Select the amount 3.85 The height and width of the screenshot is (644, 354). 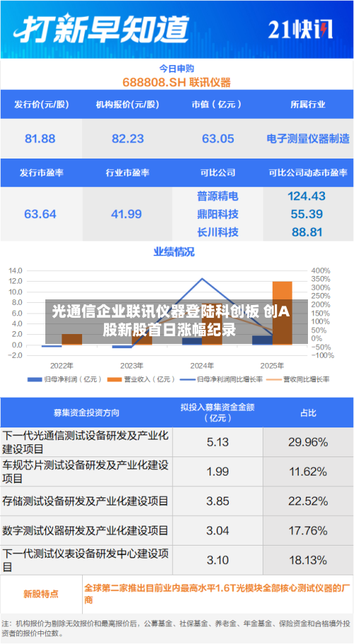(217, 501)
